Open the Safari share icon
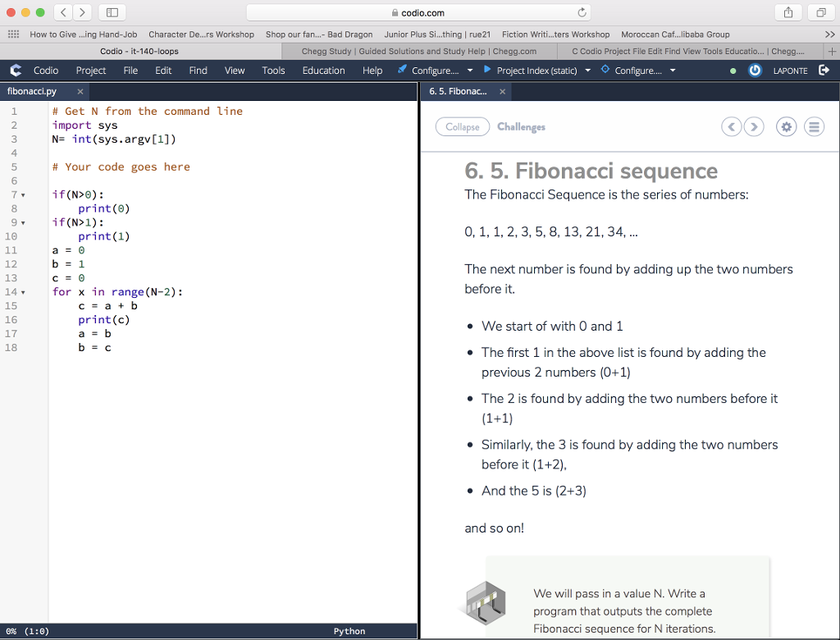Viewport: 840px width, 640px height. pyautogui.click(x=788, y=11)
